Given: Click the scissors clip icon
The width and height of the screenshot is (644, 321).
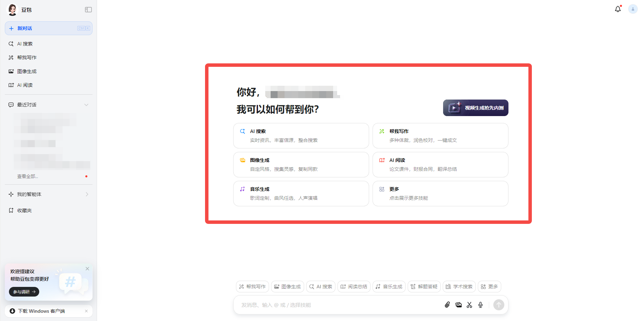Looking at the screenshot, I should point(470,305).
